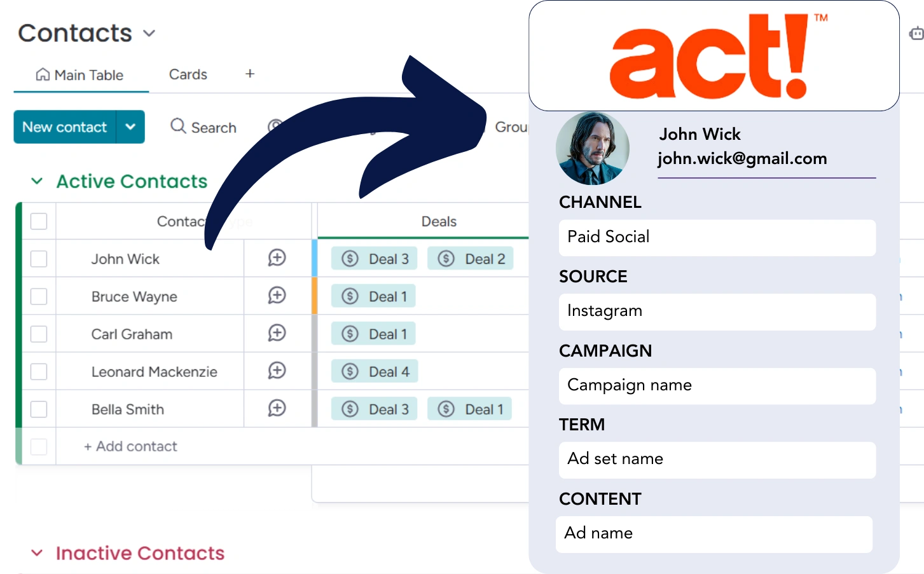Collapse the Active Contacts group
This screenshot has height=574, width=924.
pos(37,181)
